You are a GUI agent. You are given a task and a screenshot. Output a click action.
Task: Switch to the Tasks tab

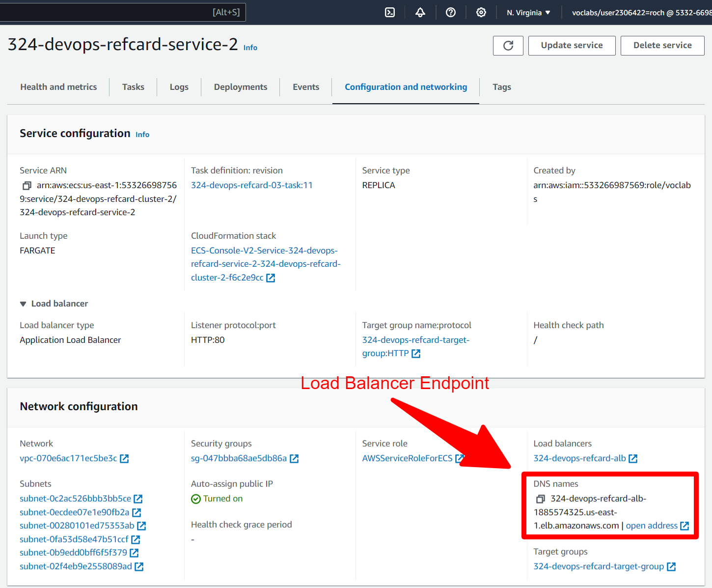point(133,87)
